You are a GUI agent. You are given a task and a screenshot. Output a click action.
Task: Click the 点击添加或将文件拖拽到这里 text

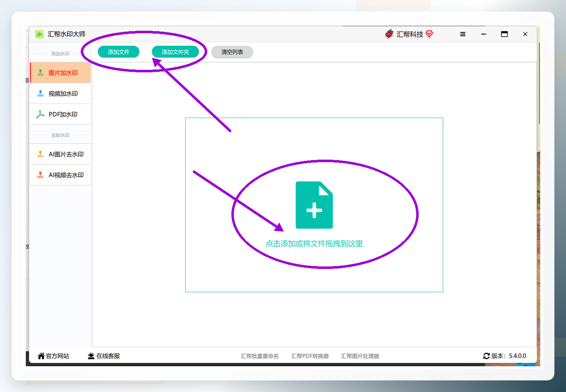coord(314,244)
